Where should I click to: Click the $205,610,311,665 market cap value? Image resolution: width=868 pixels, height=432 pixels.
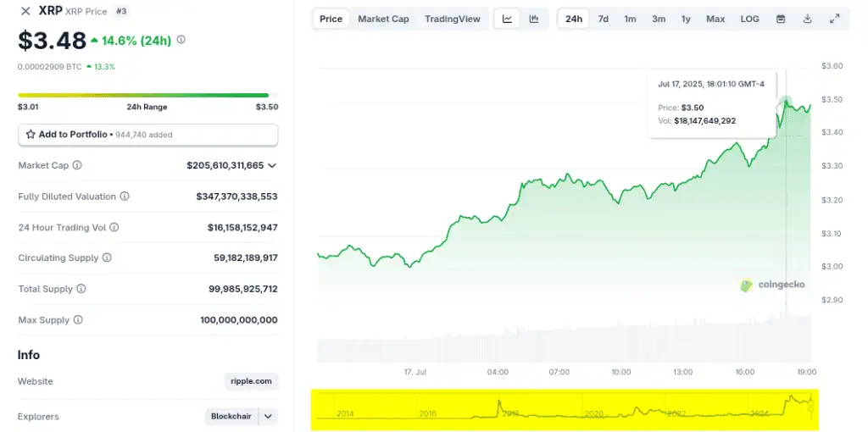click(225, 165)
